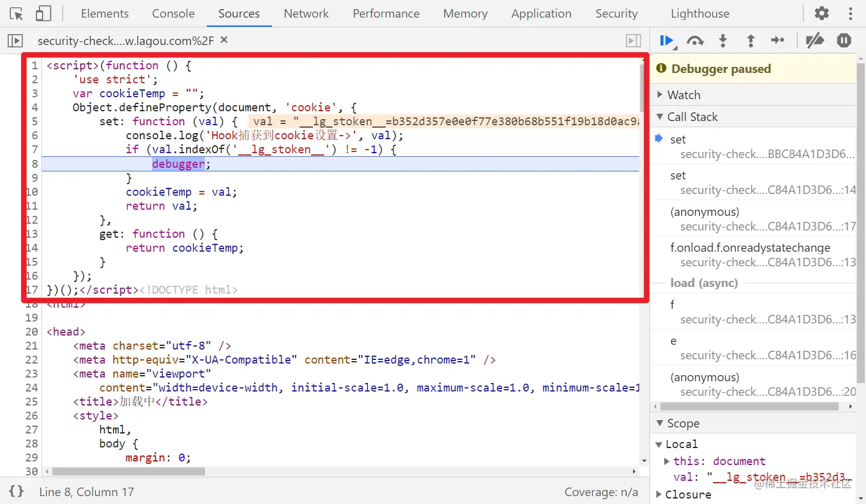Open the Lighthouse tab

point(700,13)
